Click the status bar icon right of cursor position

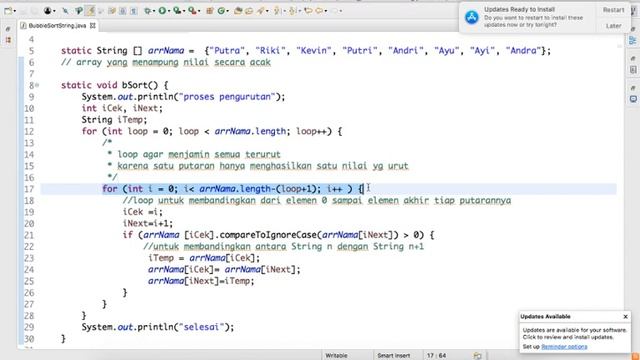477,356
